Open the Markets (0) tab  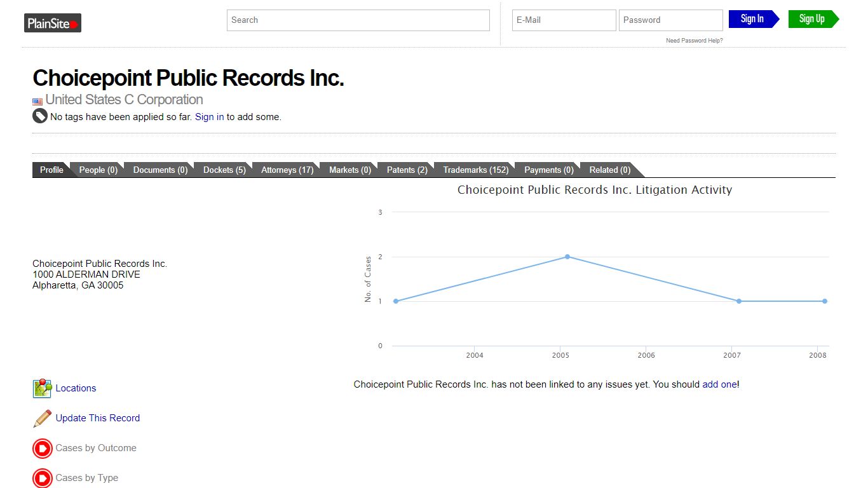point(350,170)
